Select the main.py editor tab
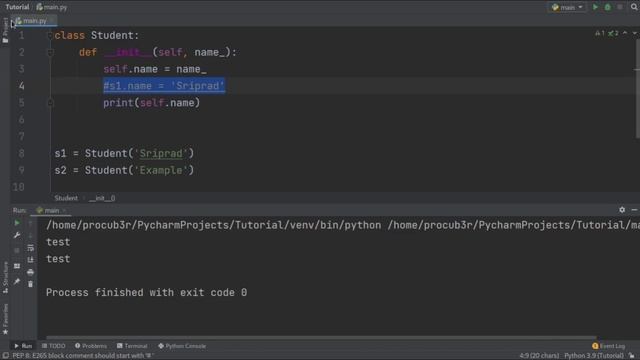Image resolution: width=640 pixels, height=360 pixels. (34, 20)
